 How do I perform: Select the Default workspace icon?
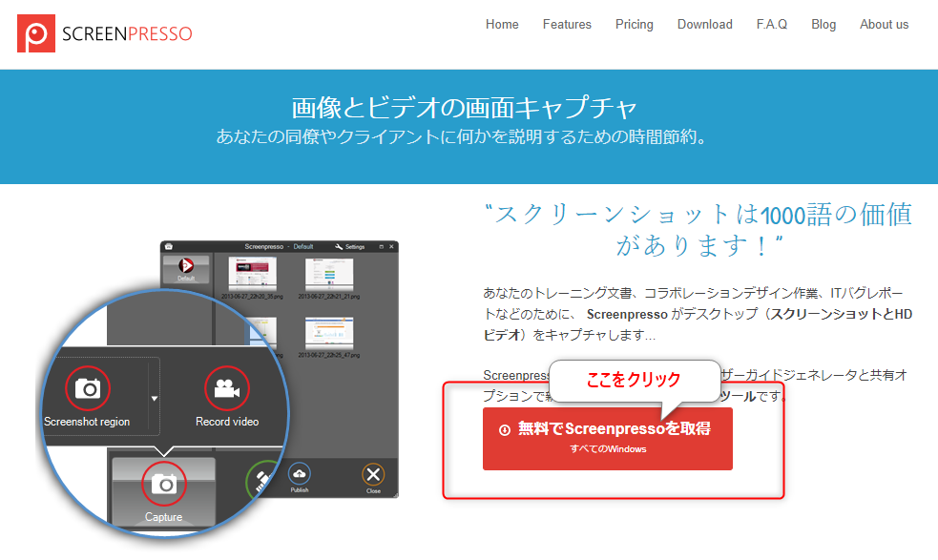pyautogui.click(x=185, y=268)
